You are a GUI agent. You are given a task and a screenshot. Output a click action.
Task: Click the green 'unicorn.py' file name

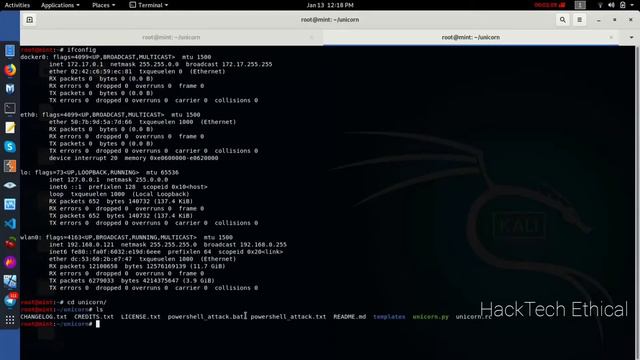pos(430,317)
